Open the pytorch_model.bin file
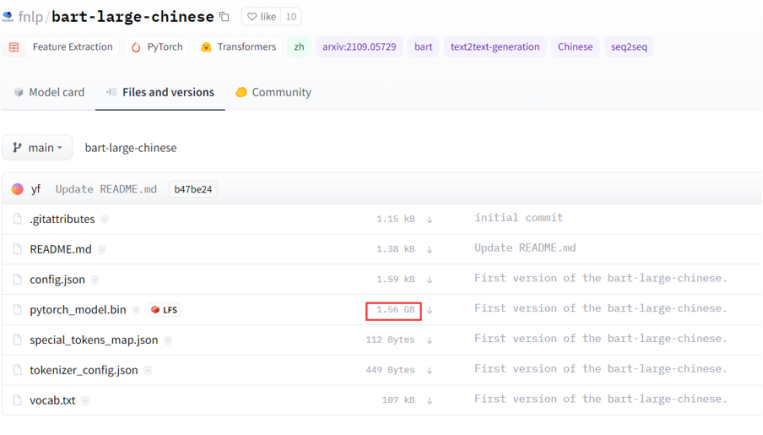This screenshot has height=435, width=763. click(77, 309)
